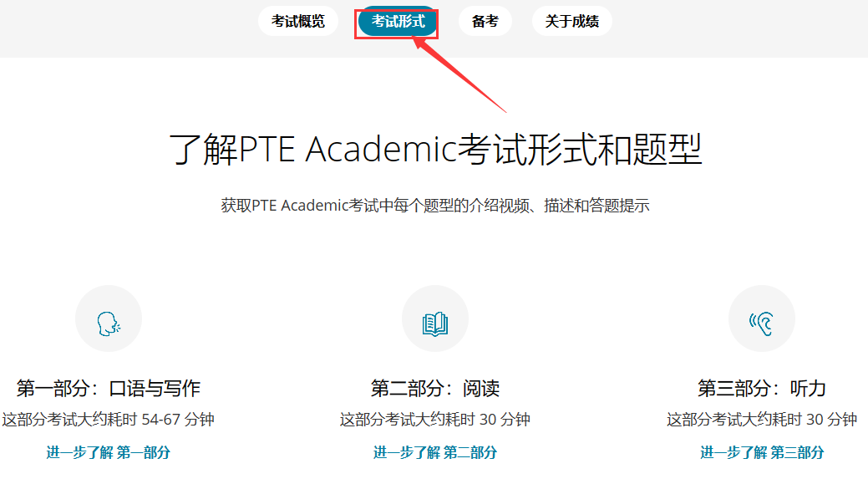
Task: Click heading 第三部分：听力
Action: pyautogui.click(x=762, y=388)
